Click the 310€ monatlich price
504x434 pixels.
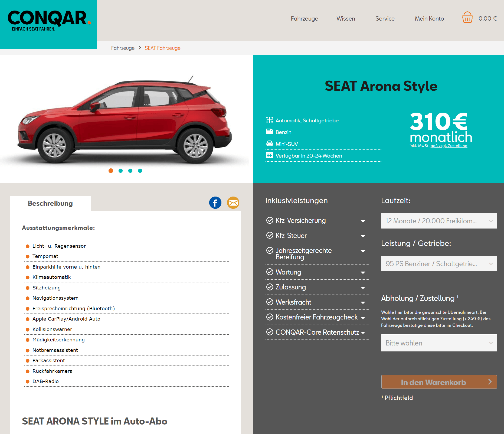point(441,127)
